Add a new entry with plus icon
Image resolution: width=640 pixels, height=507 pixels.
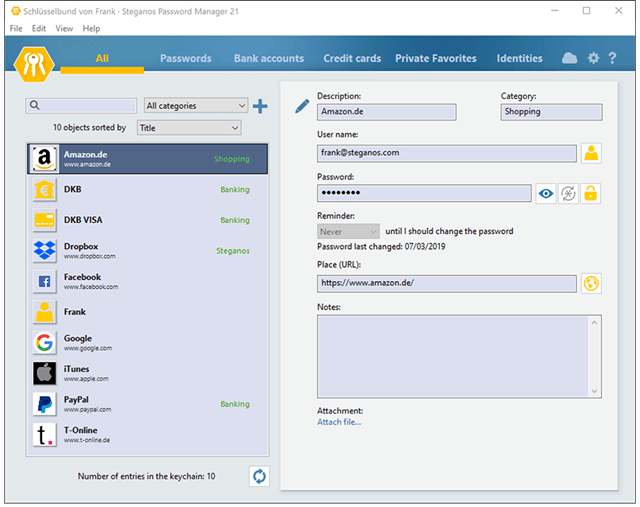click(260, 106)
